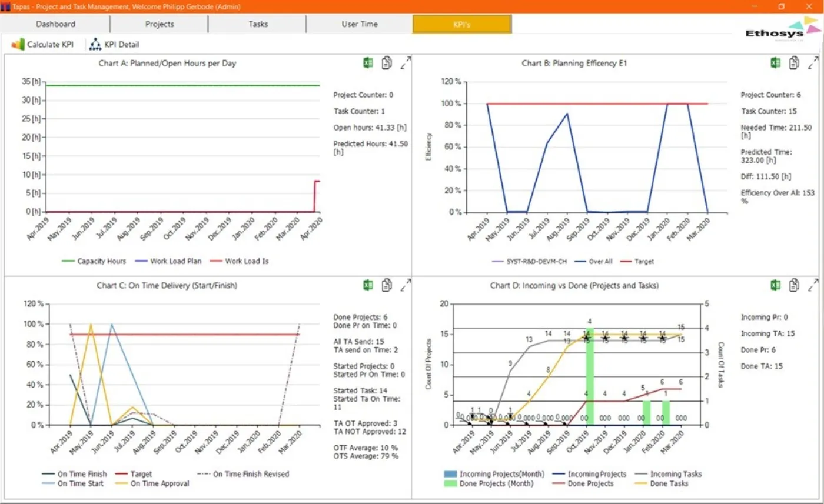Click On Time Finish legend entry
This screenshot has height=504, width=824.
coord(75,474)
